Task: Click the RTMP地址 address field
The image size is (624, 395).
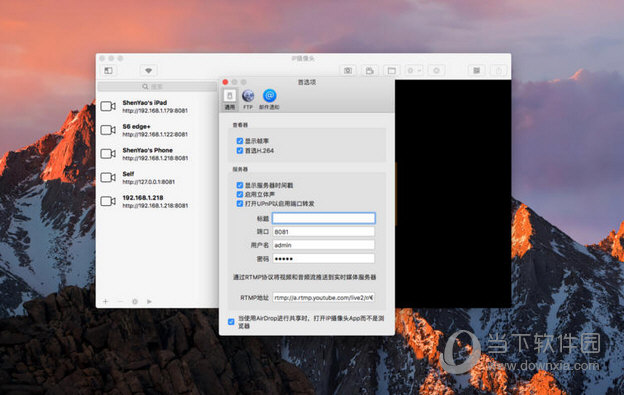Action: (324, 298)
